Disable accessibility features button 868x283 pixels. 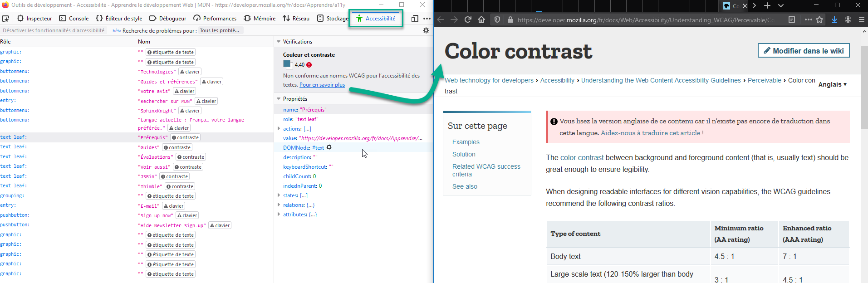click(x=54, y=30)
